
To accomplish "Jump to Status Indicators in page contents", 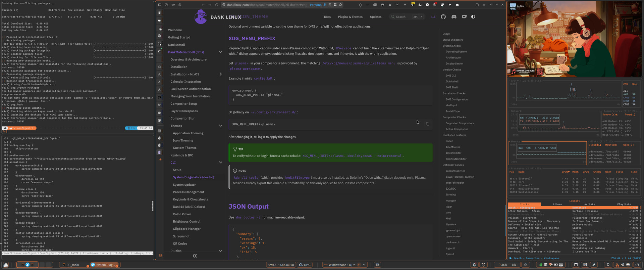I will click(x=452, y=40).
